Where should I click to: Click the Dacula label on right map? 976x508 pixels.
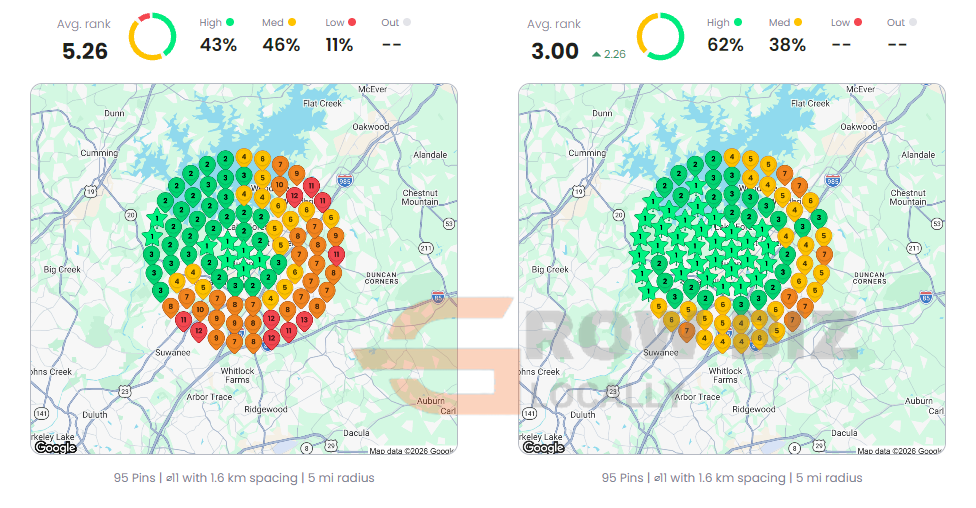click(x=845, y=433)
